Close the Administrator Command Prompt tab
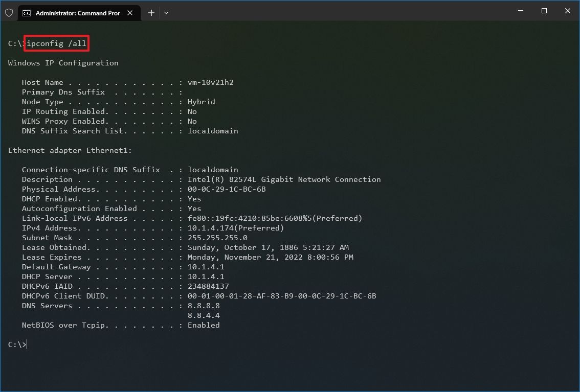The width and height of the screenshot is (580, 392). coord(130,13)
